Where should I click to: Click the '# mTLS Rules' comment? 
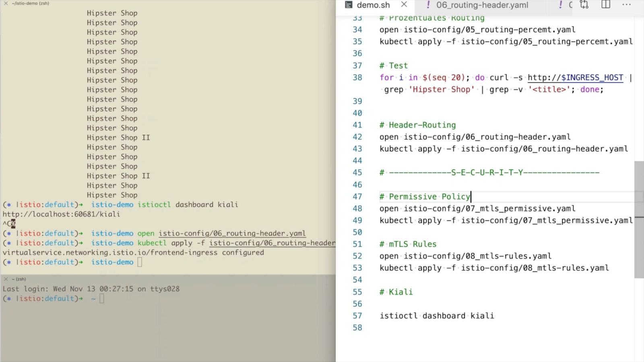point(408,244)
